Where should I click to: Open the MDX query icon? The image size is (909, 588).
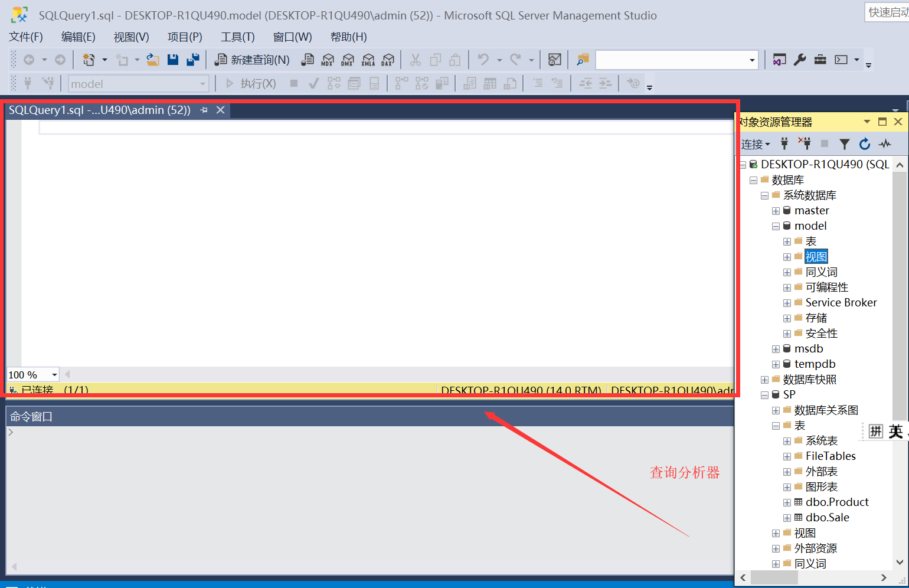(x=328, y=60)
